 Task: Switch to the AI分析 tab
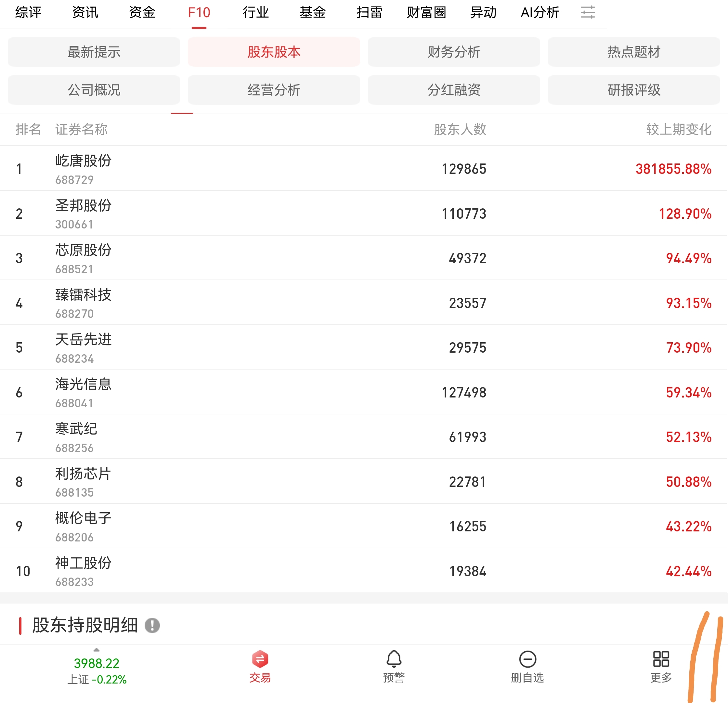(x=540, y=12)
